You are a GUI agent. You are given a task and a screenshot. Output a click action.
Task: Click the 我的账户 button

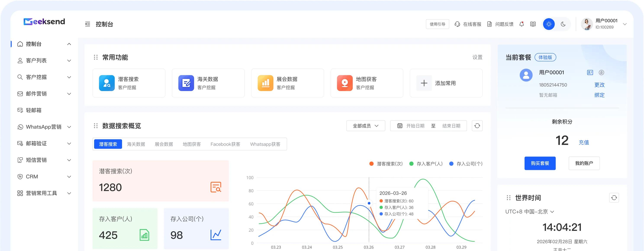tap(584, 163)
